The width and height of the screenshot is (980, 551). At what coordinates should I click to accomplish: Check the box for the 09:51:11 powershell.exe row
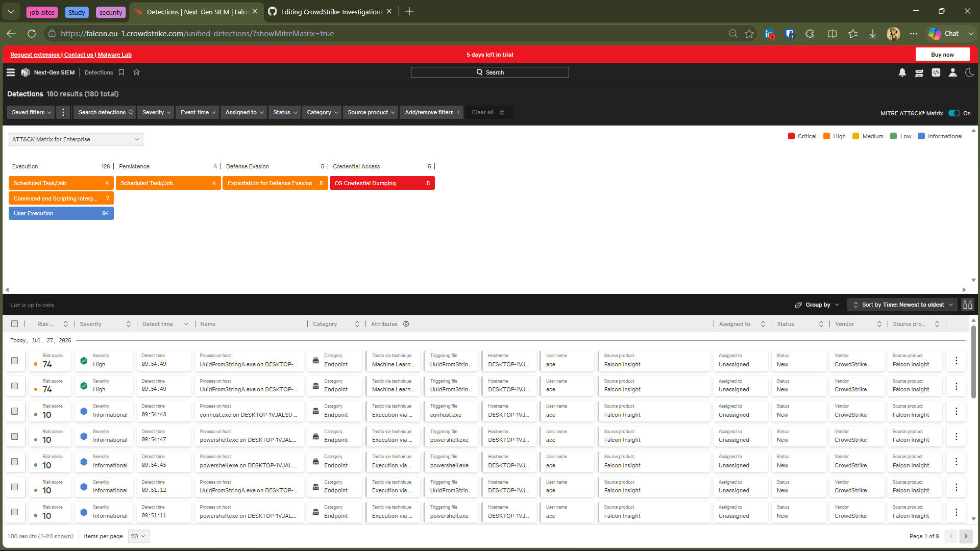tap(14, 512)
